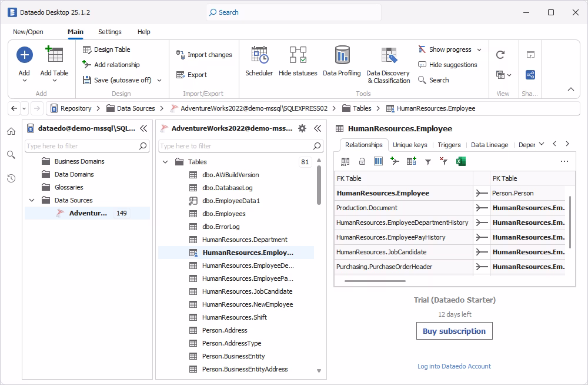The image size is (588, 385).
Task: Select Glossaries folder
Action: [69, 187]
